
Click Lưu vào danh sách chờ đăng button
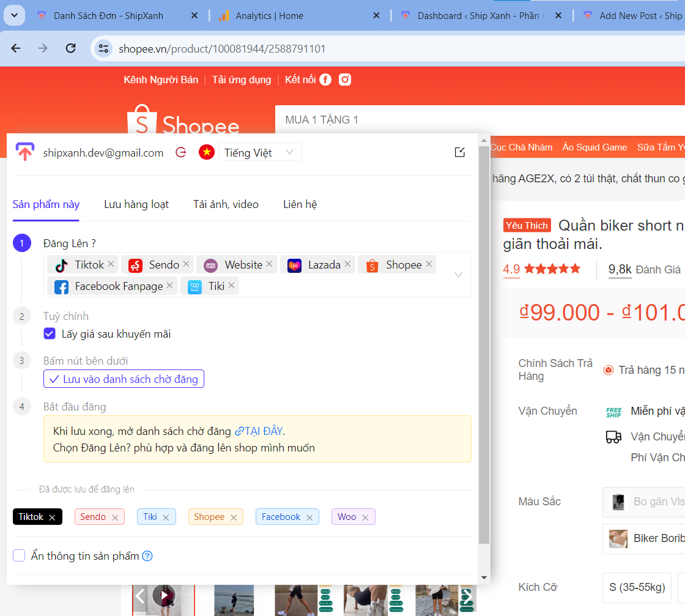click(124, 379)
